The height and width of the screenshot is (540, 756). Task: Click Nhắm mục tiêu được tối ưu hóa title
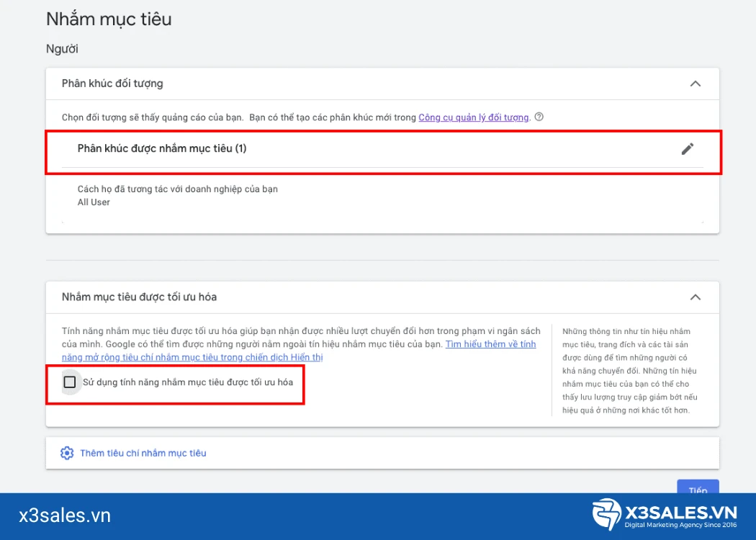click(139, 297)
